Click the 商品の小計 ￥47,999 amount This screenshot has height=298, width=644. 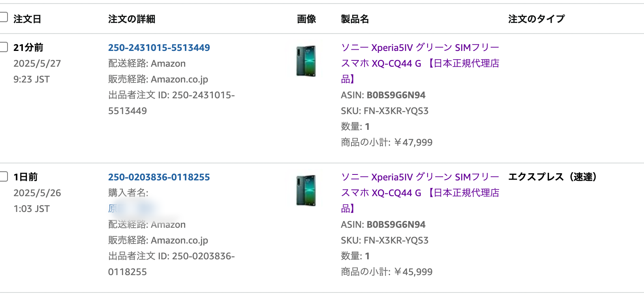(x=413, y=142)
